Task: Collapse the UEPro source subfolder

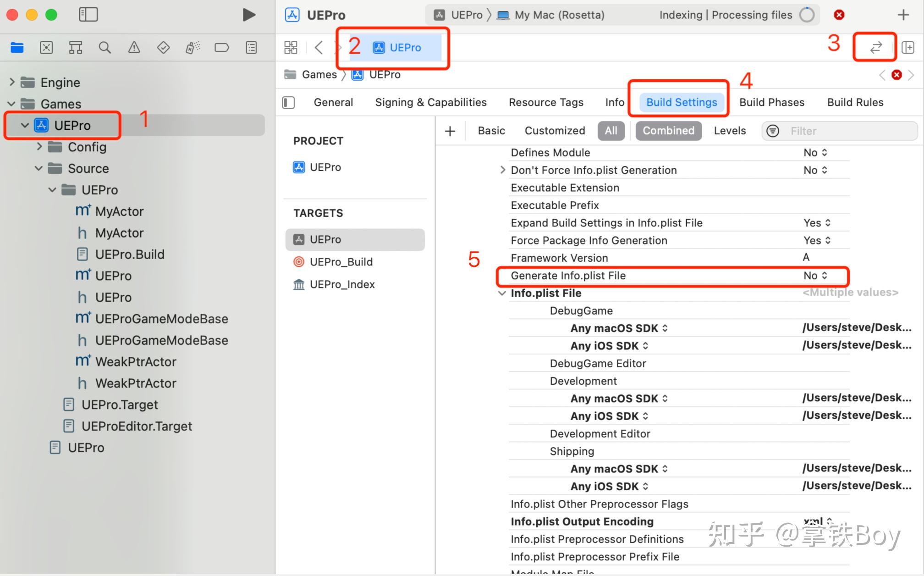Action: [x=53, y=190]
